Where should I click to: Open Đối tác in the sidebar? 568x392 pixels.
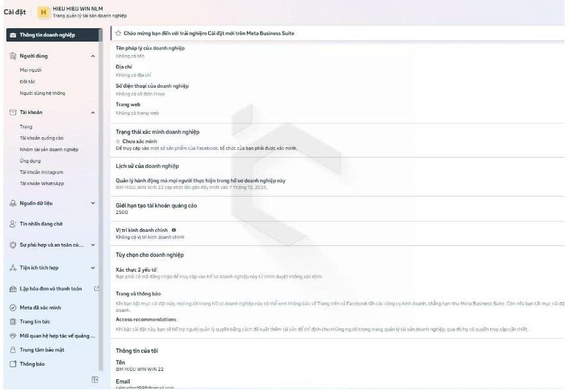click(x=28, y=81)
